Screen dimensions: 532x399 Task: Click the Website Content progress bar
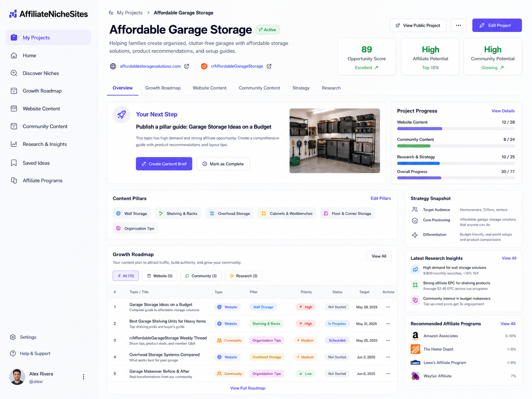(456, 129)
